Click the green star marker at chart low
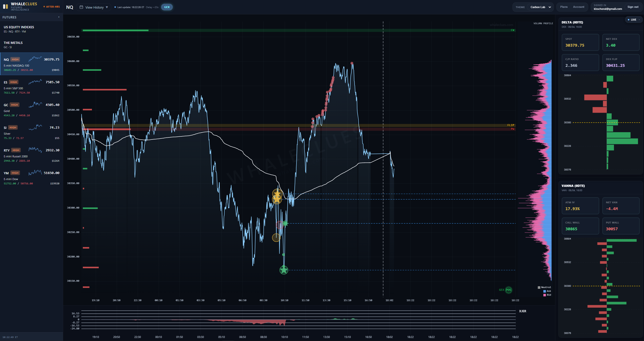This screenshot has height=341, width=644. (x=284, y=270)
